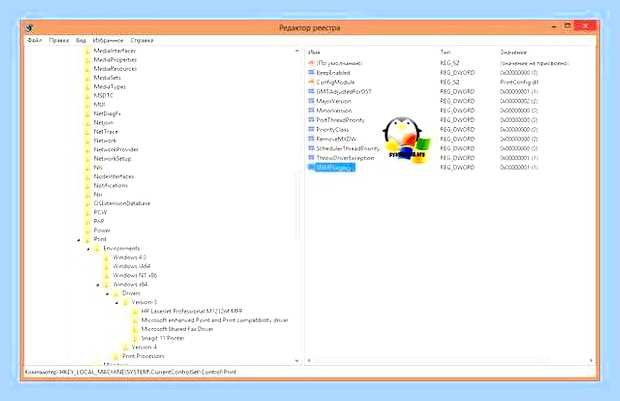Click the Print Processors folder icon
This screenshot has height=401, width=620.
click(116, 356)
